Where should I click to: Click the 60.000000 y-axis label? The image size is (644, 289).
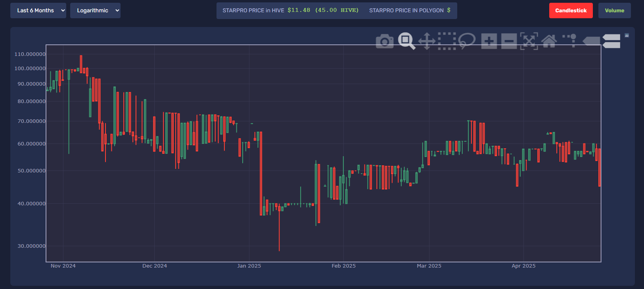[32, 144]
